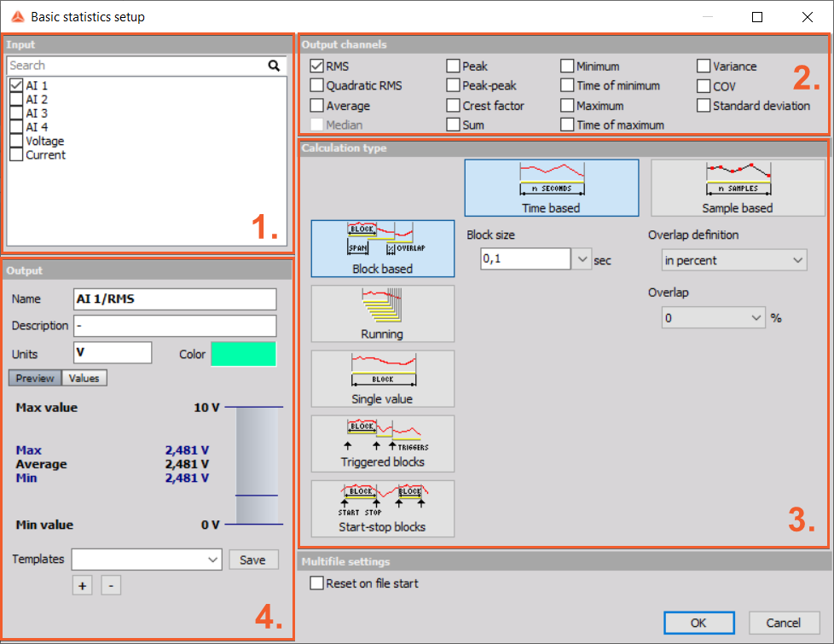This screenshot has width=834, height=644.
Task: Select the Sample based calculation icon
Action: click(x=738, y=188)
